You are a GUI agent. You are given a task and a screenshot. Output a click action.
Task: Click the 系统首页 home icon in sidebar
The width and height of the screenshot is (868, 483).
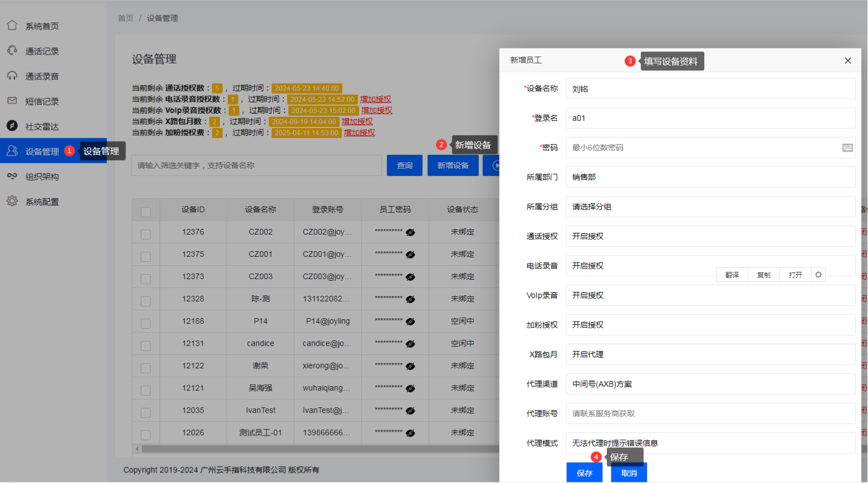[12, 25]
